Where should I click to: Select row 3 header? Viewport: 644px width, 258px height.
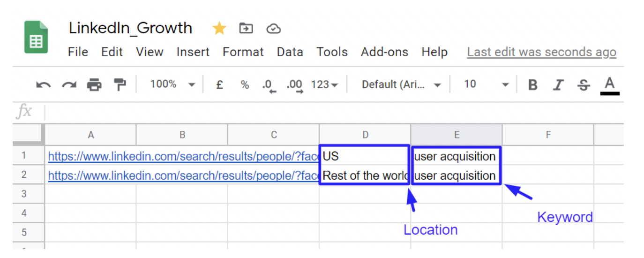coord(28,194)
